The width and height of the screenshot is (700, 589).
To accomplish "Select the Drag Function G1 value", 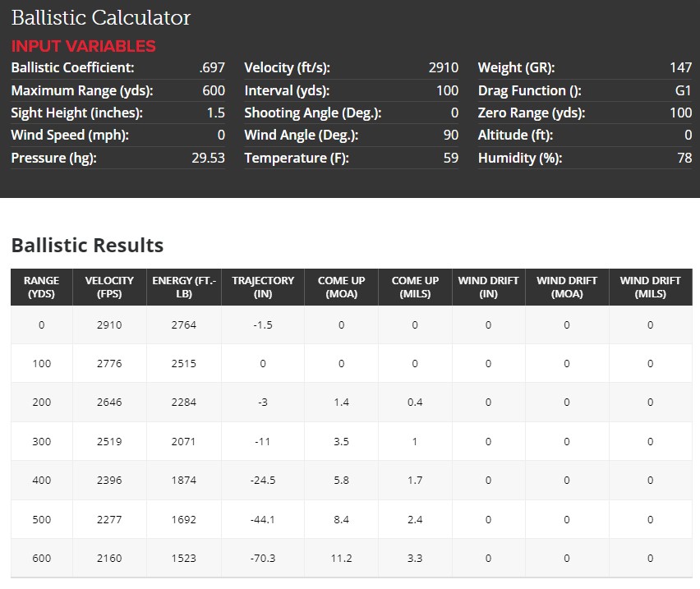I will click(x=683, y=90).
